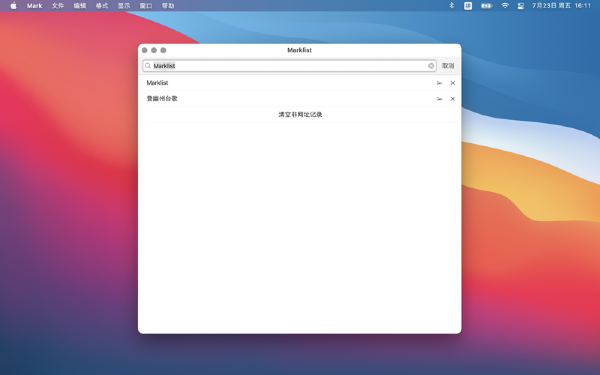Viewport: 600px width, 375px height.
Task: Open the 显示 menu
Action: [x=124, y=6]
